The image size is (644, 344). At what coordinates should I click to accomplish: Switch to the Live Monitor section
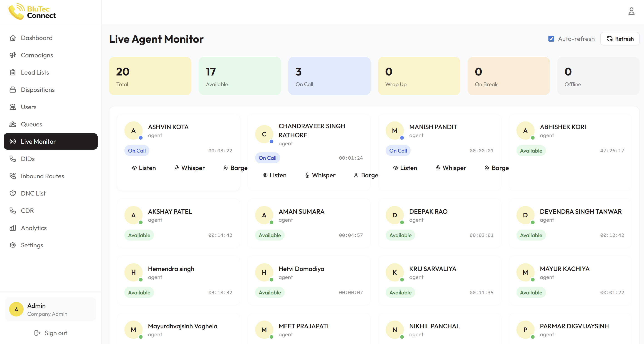[x=38, y=141]
